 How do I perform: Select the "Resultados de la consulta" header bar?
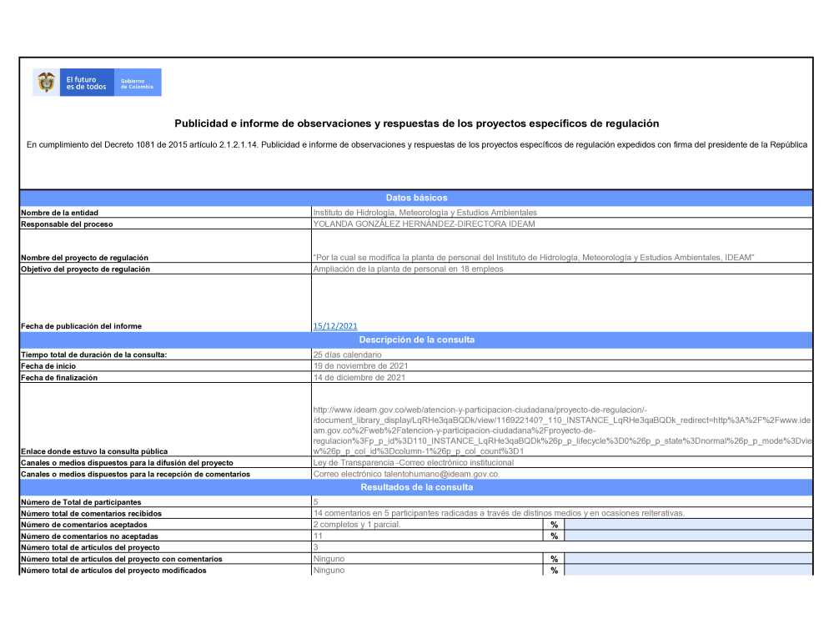(416, 487)
